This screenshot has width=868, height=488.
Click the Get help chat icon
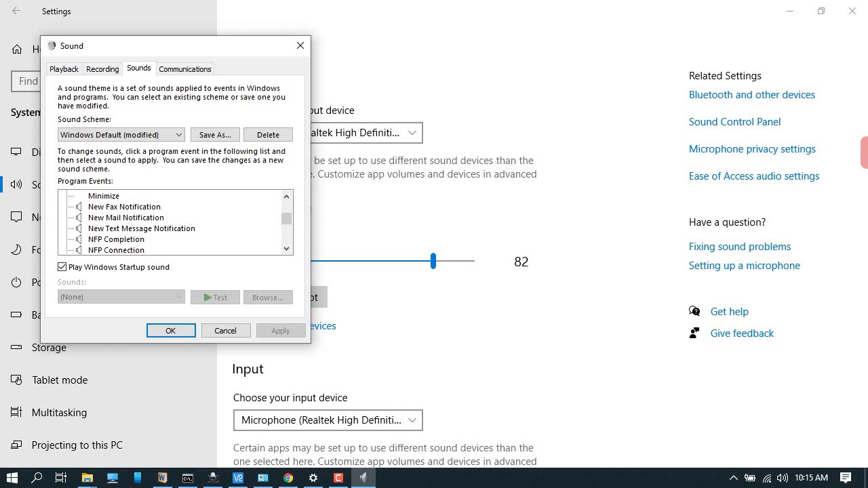(x=694, y=311)
